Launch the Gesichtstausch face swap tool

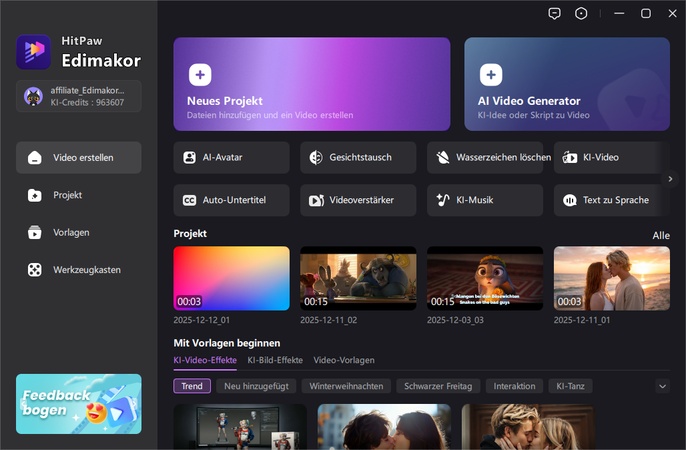tap(358, 157)
